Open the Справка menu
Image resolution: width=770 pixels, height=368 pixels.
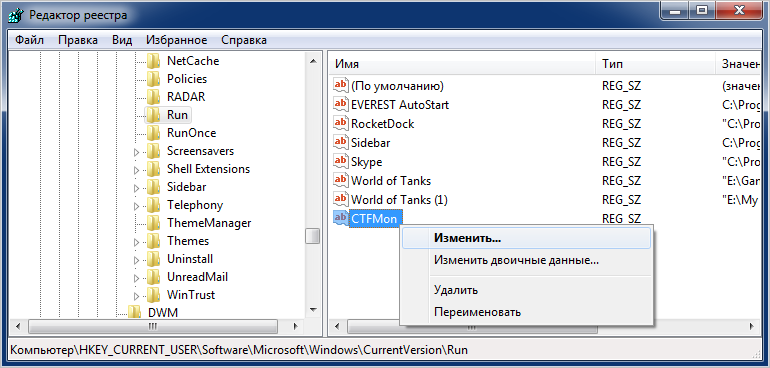point(244,40)
